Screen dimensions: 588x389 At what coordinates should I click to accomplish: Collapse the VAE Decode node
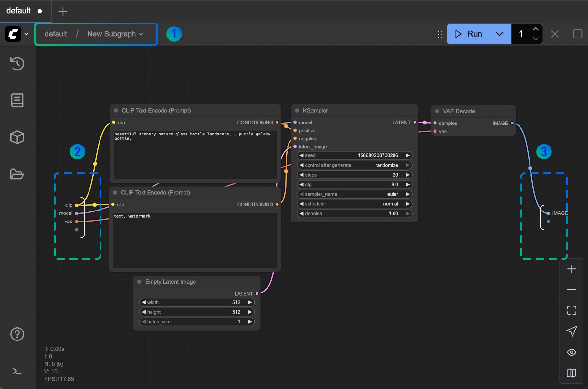(437, 111)
